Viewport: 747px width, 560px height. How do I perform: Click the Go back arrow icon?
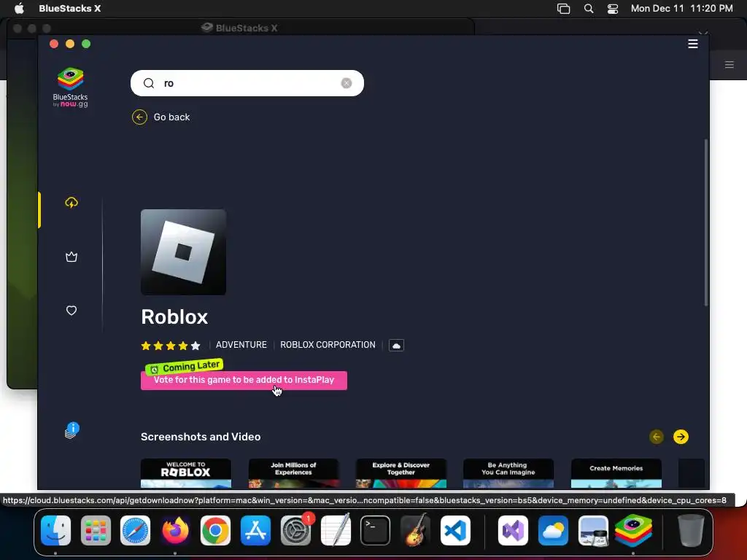[x=139, y=117]
